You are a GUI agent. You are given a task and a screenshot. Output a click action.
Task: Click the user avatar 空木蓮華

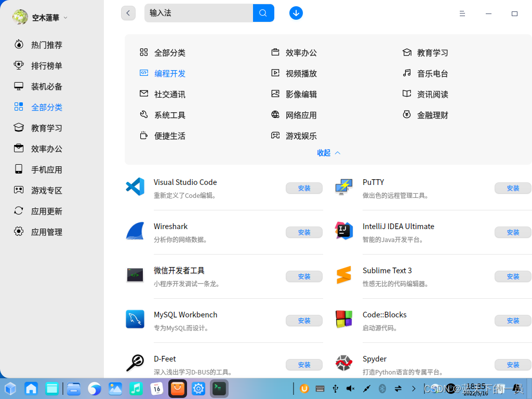tap(20, 17)
